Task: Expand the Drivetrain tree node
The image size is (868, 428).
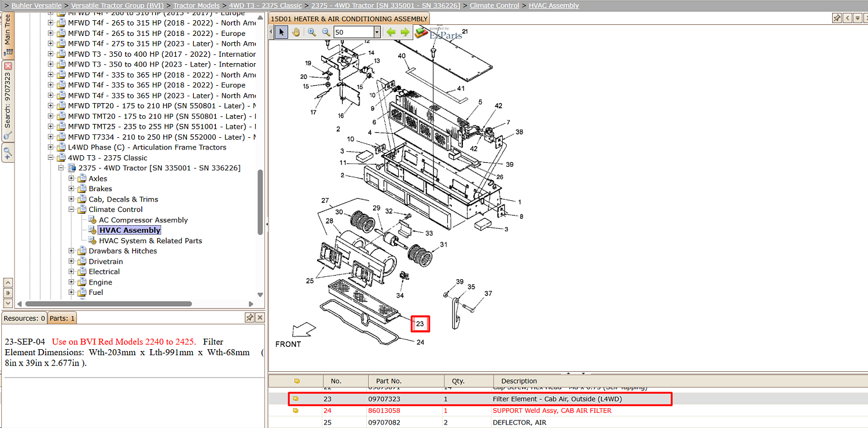Action: [x=72, y=261]
